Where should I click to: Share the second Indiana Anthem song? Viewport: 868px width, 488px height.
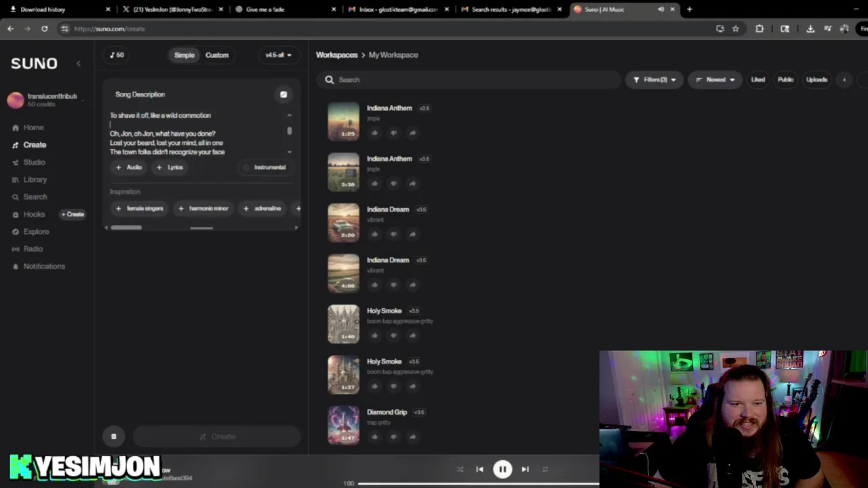tap(412, 184)
